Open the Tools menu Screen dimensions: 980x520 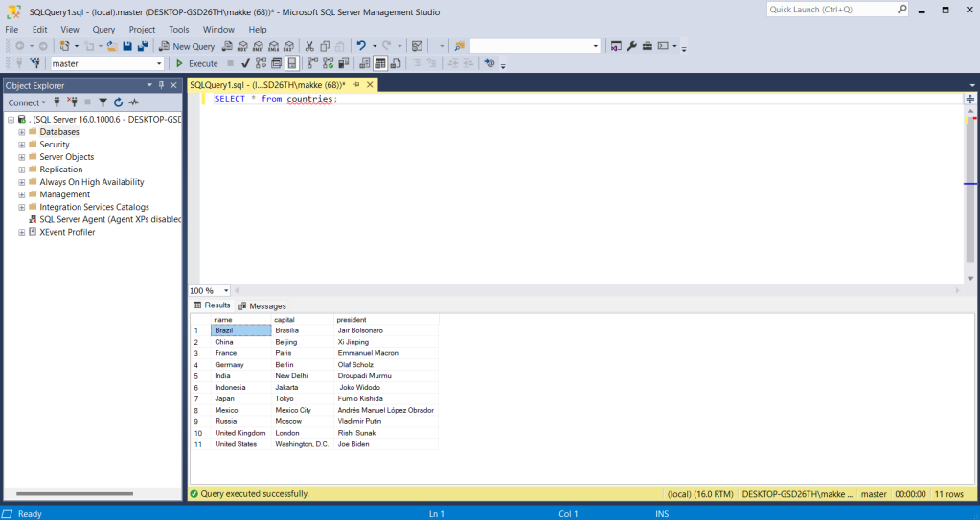click(x=179, y=30)
